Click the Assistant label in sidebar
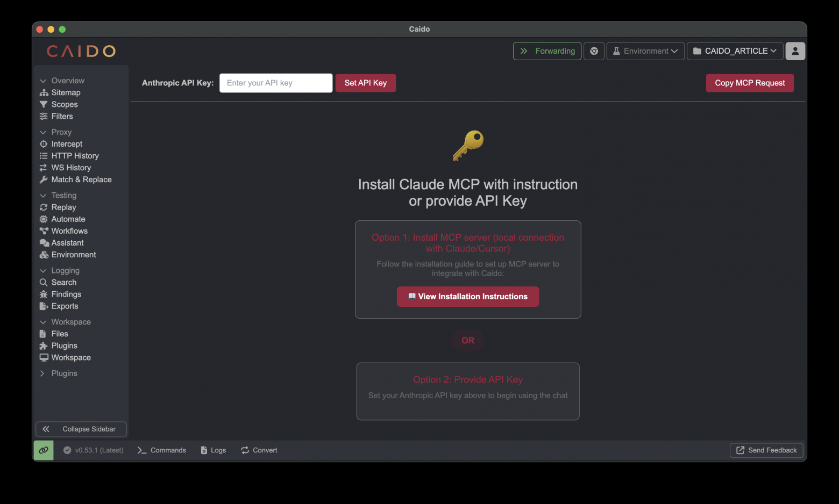The width and height of the screenshot is (839, 504). point(68,243)
